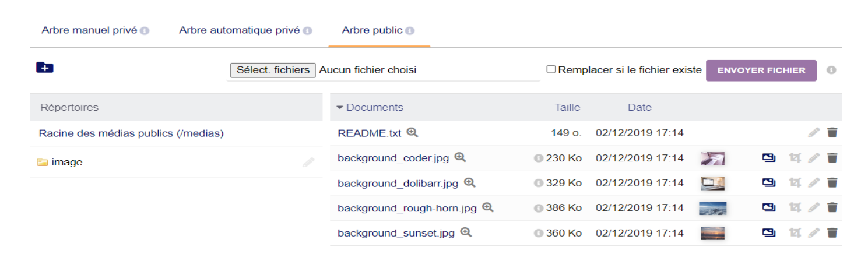Preview README.txt with the magnifier icon

(x=412, y=132)
